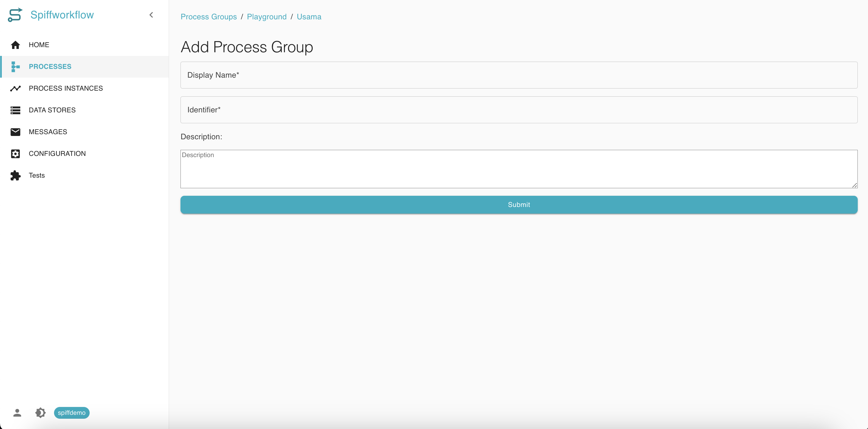Follow the Process Groups breadcrumb link
868x429 pixels.
click(x=209, y=17)
